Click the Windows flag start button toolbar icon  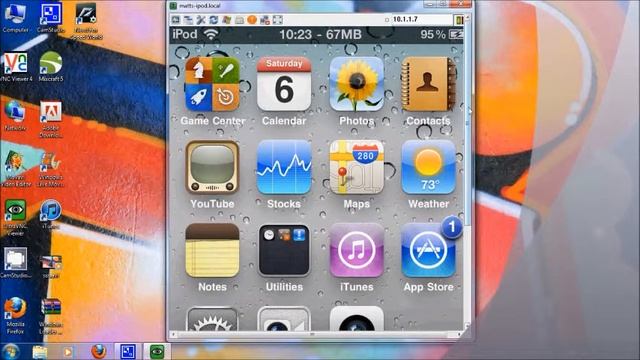(226, 20)
